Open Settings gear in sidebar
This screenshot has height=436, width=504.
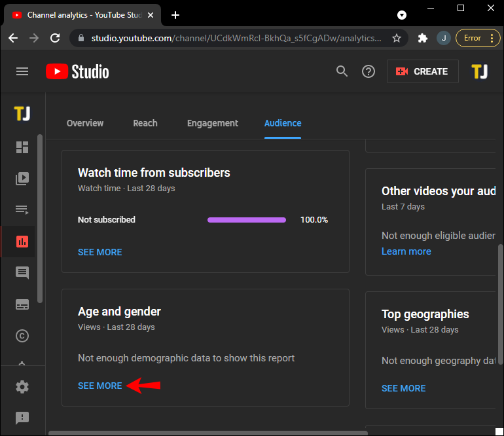click(x=22, y=387)
